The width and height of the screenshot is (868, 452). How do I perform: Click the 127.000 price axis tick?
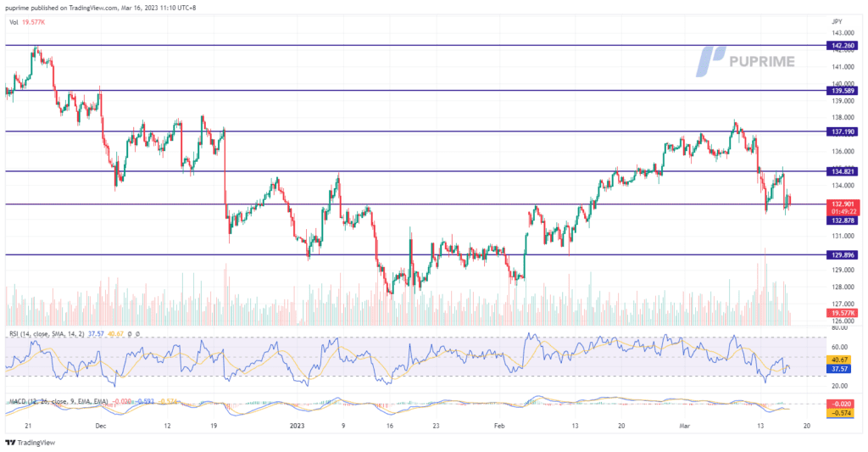point(843,304)
